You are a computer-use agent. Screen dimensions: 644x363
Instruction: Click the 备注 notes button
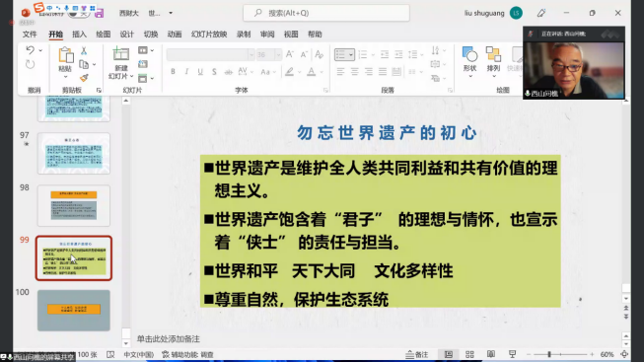pos(417,354)
